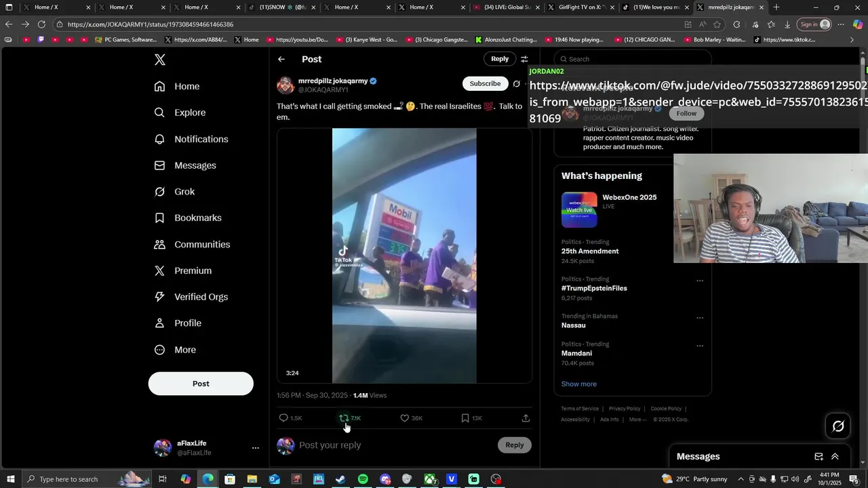The height and width of the screenshot is (488, 868).
Task: Open more options for #TrumpEpsteinFiles trend
Action: click(700, 281)
